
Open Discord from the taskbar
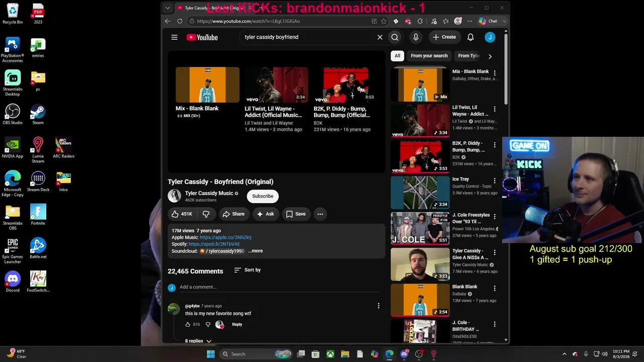(404, 354)
